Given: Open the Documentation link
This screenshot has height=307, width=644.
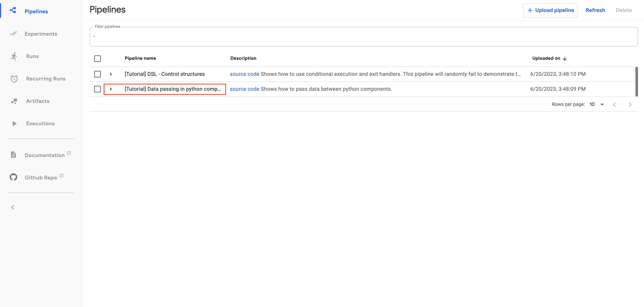Looking at the screenshot, I should [x=44, y=155].
